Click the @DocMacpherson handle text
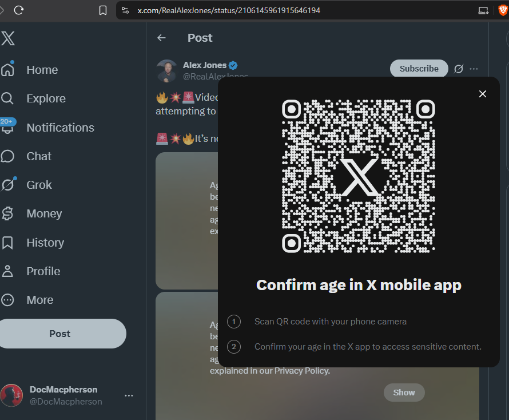 click(66, 402)
